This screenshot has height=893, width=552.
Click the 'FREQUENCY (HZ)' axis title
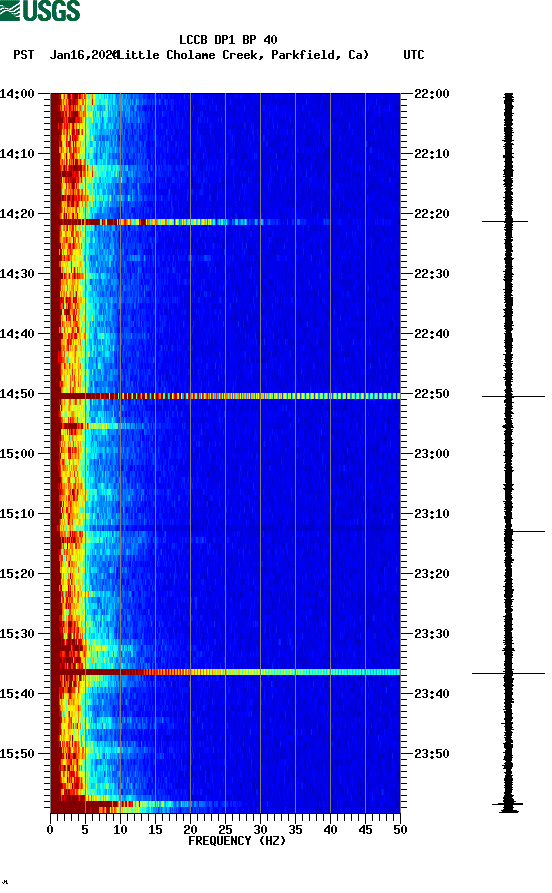click(237, 841)
